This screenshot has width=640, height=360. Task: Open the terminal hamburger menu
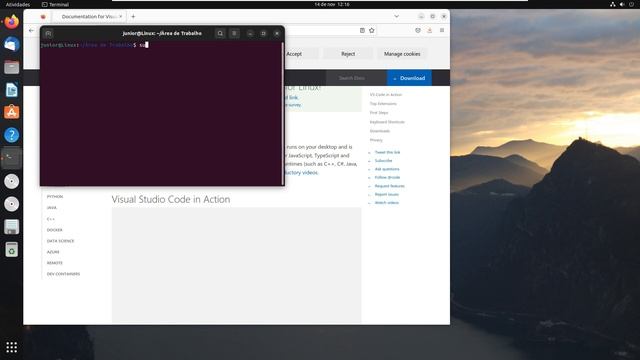pos(234,33)
